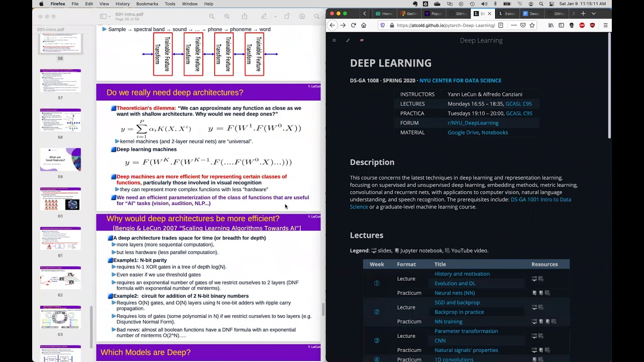
Task: Show the Markup toolbar in Preview
Action: [302, 17]
